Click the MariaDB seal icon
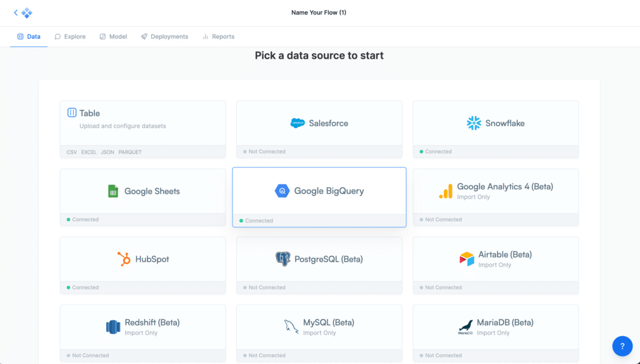 click(x=465, y=327)
